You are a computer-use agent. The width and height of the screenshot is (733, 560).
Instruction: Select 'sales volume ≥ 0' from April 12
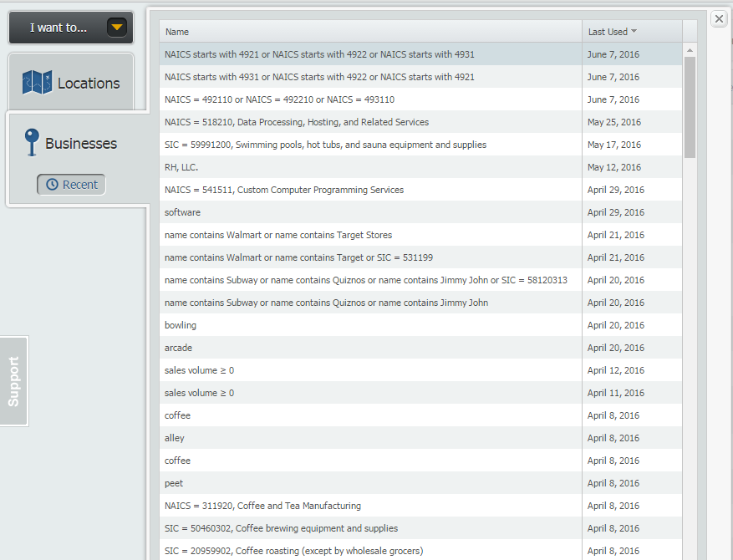tap(420, 370)
